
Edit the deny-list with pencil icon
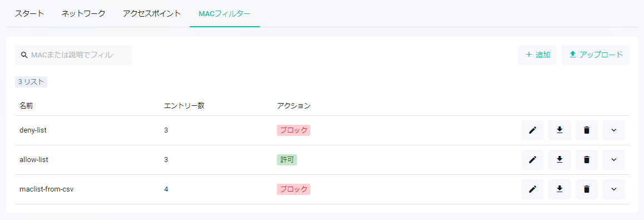(x=532, y=130)
